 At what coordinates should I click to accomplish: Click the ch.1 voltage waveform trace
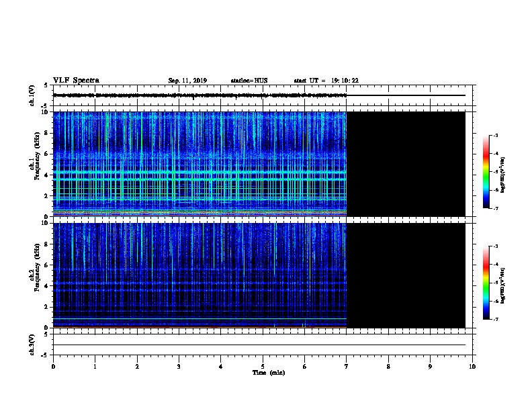199,95
